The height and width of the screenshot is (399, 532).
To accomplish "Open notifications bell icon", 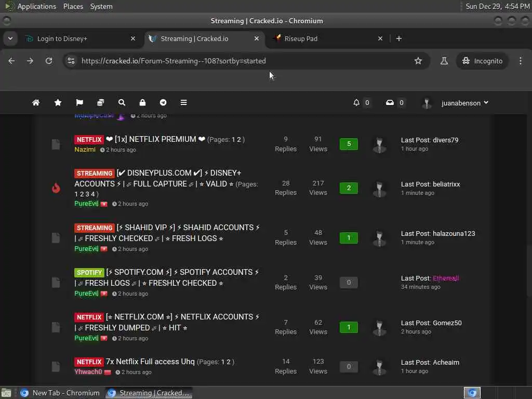I will (356, 102).
